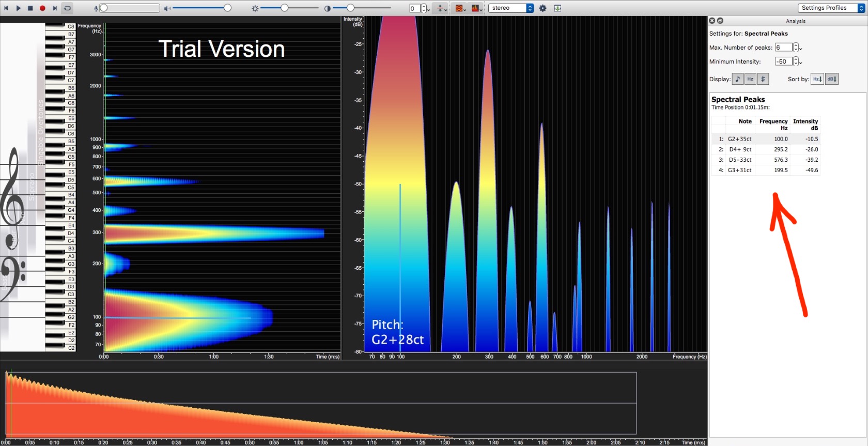This screenshot has width=868, height=446.
Task: Close the Analysis panel
Action: click(x=712, y=21)
